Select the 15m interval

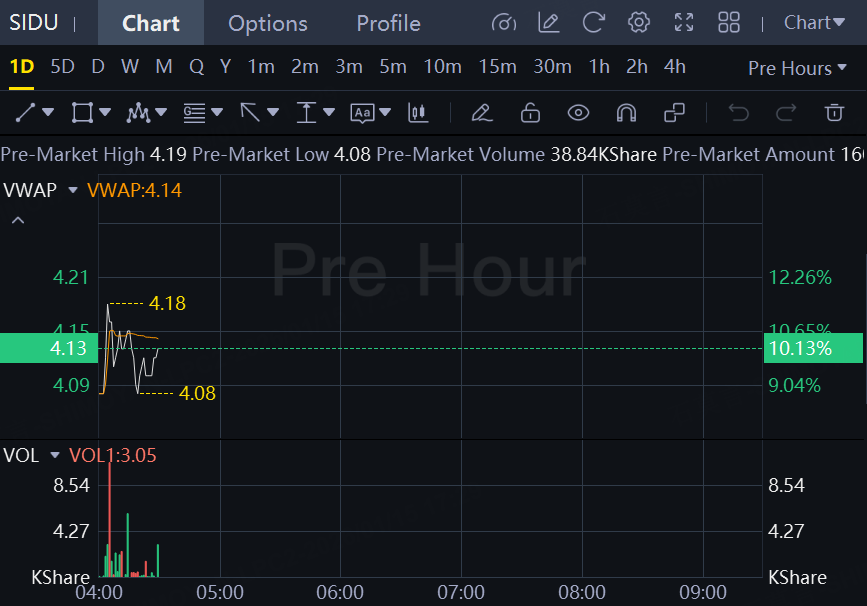tap(497, 67)
